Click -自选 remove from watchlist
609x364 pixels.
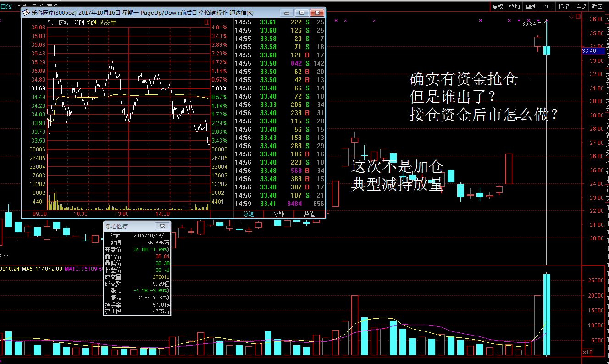coord(580,6)
